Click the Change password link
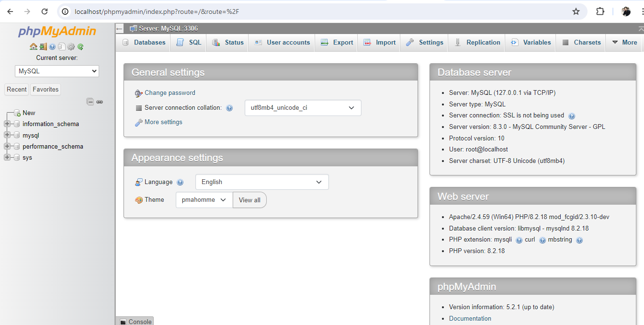Screen dimensions: 644x325 point(170,93)
